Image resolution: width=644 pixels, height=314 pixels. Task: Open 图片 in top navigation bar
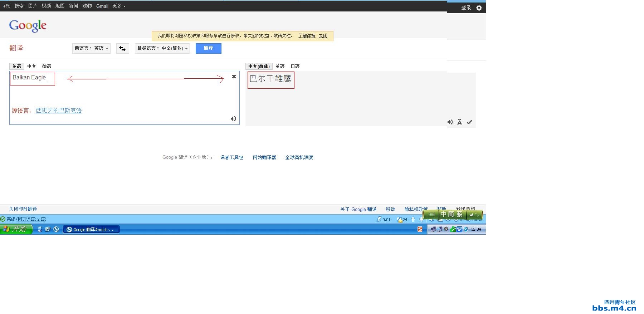point(33,6)
